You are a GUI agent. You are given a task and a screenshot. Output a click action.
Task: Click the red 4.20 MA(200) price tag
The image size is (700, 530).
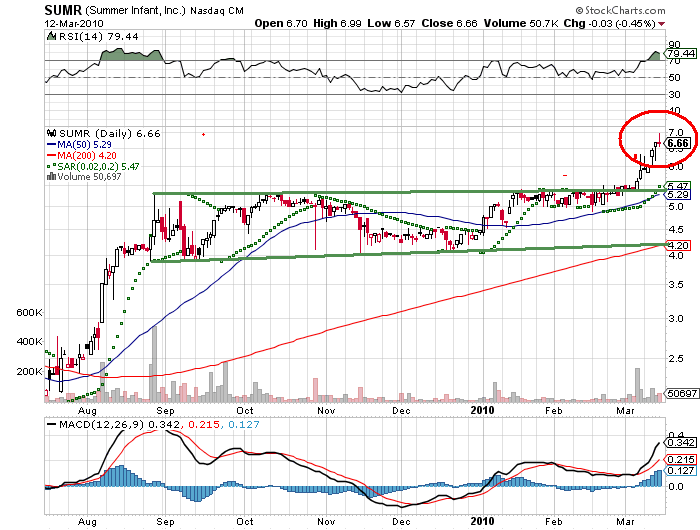tap(679, 246)
